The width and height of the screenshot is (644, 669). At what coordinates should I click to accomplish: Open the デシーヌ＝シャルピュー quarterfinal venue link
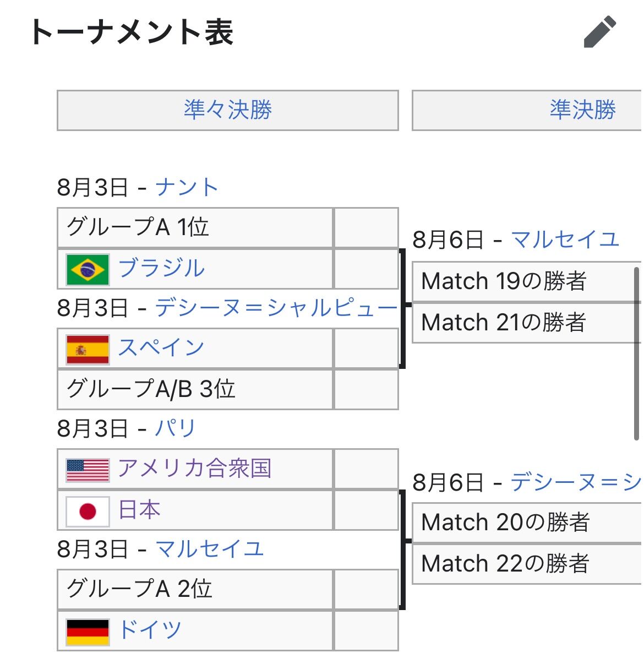(276, 308)
